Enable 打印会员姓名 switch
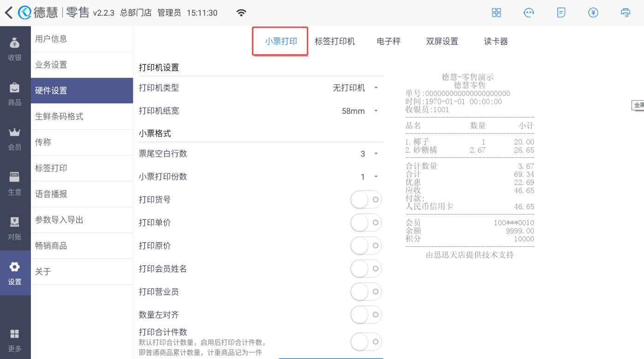Viewport: 644px width, 359px height. coord(366,269)
